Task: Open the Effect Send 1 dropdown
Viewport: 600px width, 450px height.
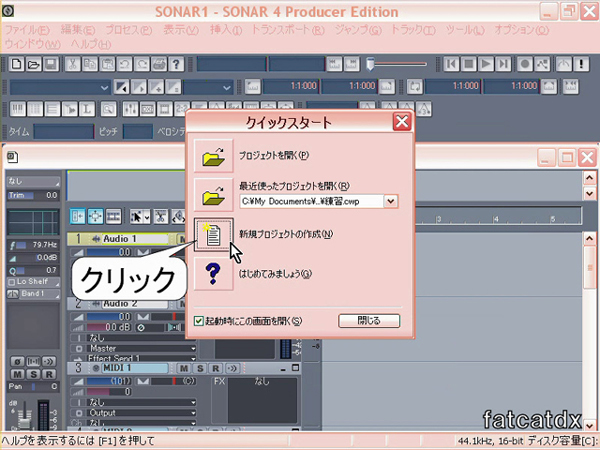Action: click(142, 359)
